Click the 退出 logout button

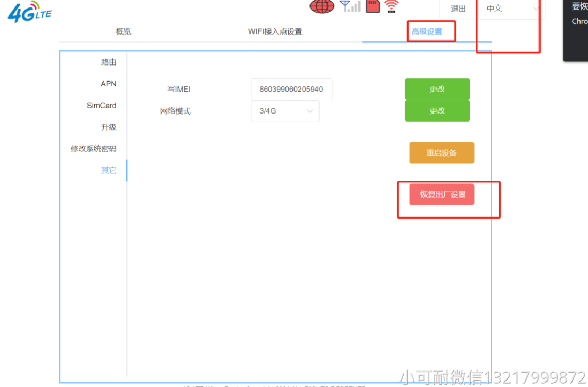458,9
